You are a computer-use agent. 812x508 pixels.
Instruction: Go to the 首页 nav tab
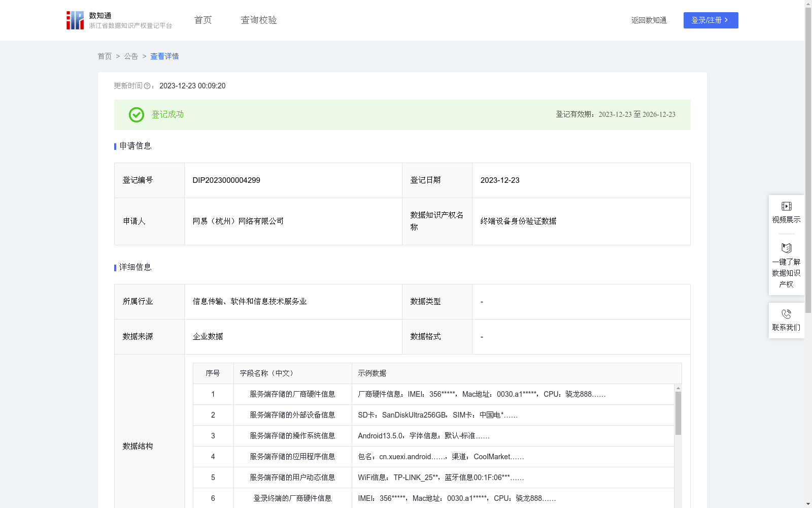tap(203, 20)
